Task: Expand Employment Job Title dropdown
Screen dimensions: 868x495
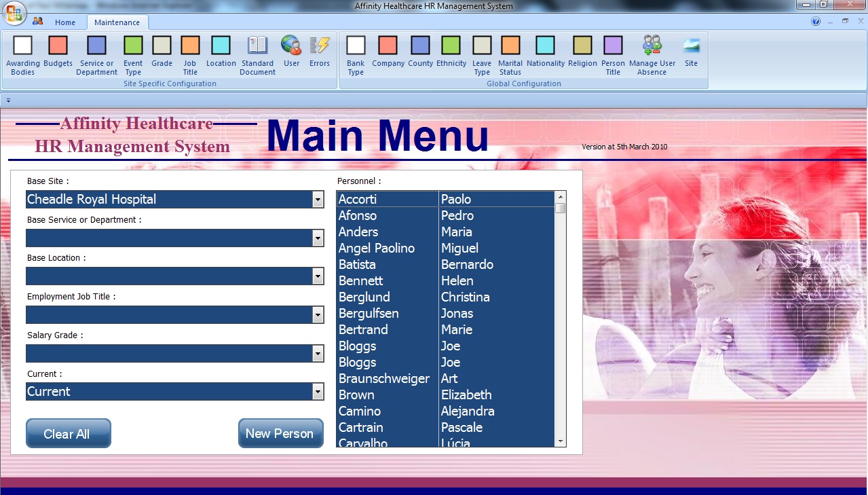Action: [318, 315]
